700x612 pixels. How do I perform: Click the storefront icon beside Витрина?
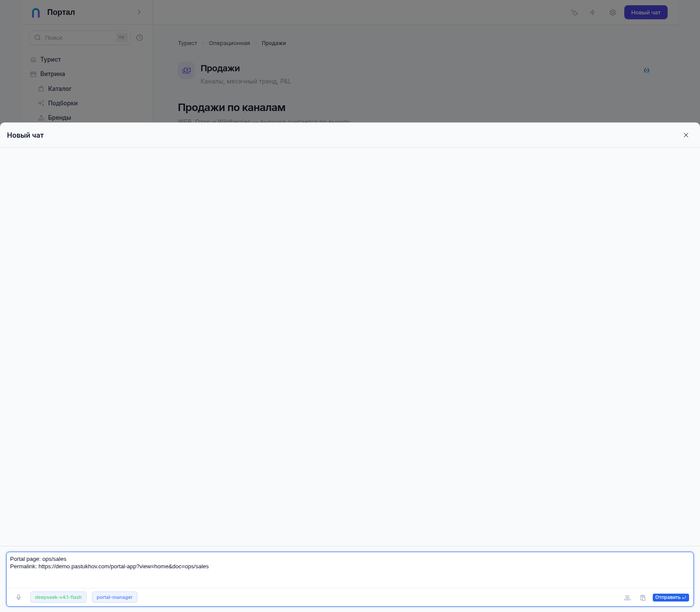coord(33,74)
